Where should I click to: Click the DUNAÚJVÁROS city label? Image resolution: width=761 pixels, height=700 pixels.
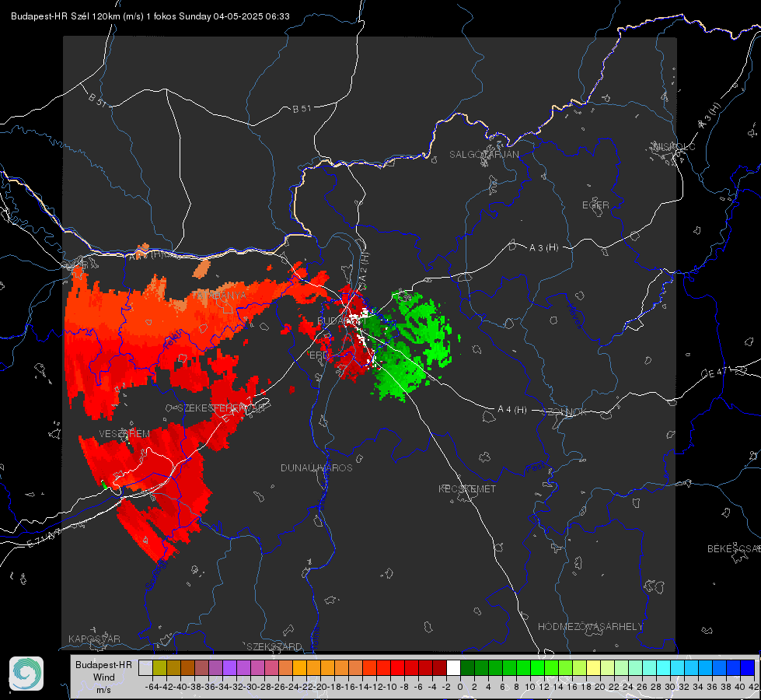pyautogui.click(x=316, y=467)
